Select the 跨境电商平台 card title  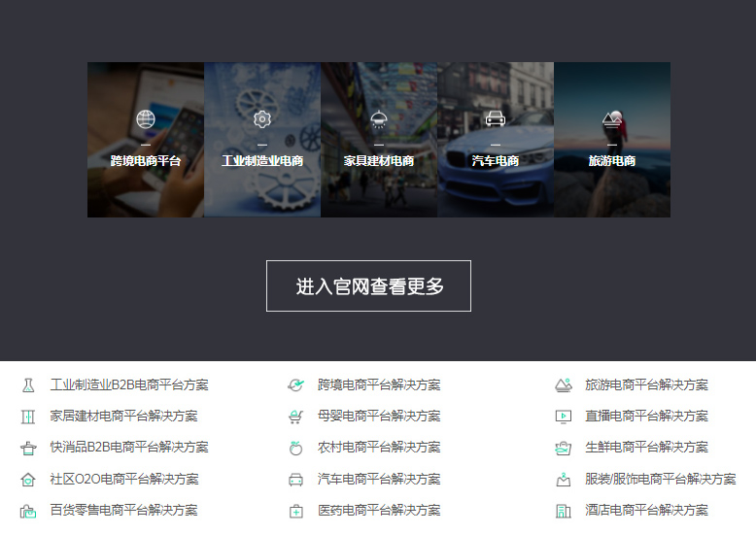click(146, 161)
